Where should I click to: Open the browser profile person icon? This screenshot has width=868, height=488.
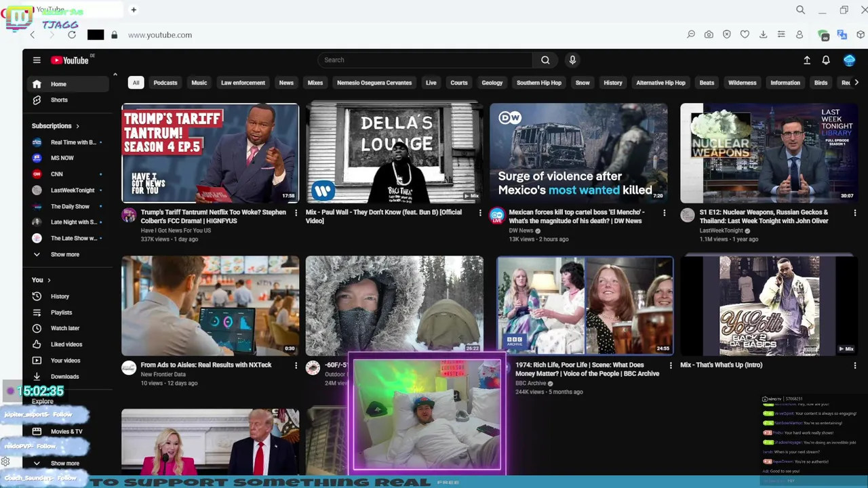coord(800,35)
